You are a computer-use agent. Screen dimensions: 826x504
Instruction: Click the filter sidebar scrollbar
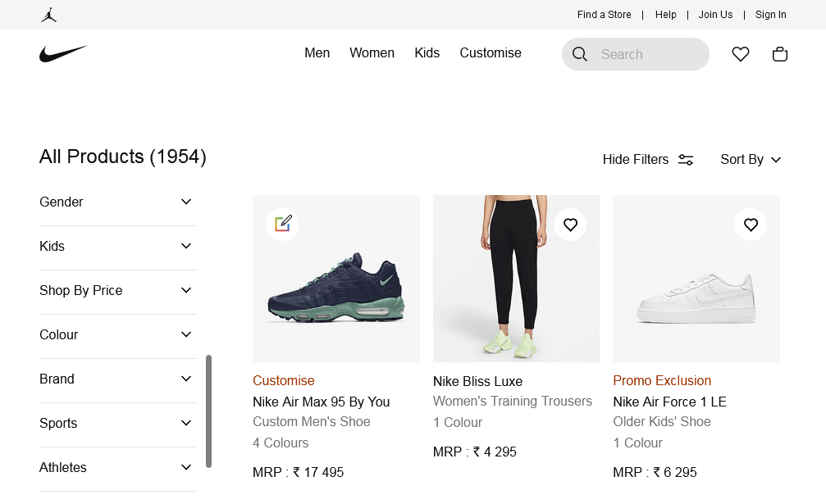209,411
